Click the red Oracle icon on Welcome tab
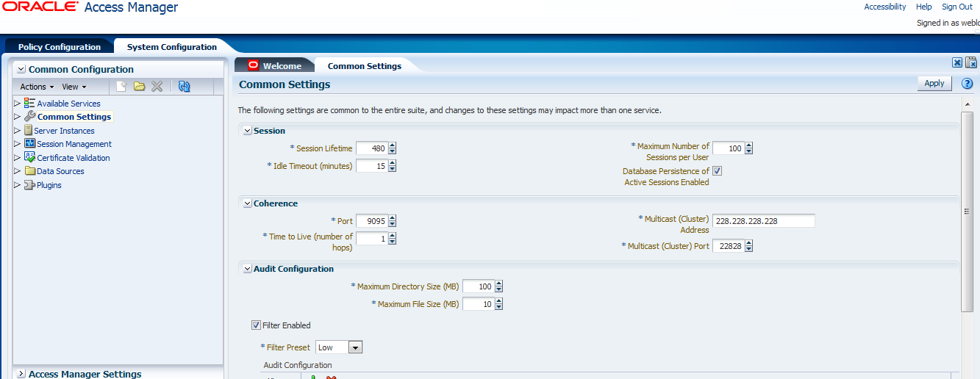This screenshot has height=379, width=980. click(x=254, y=65)
